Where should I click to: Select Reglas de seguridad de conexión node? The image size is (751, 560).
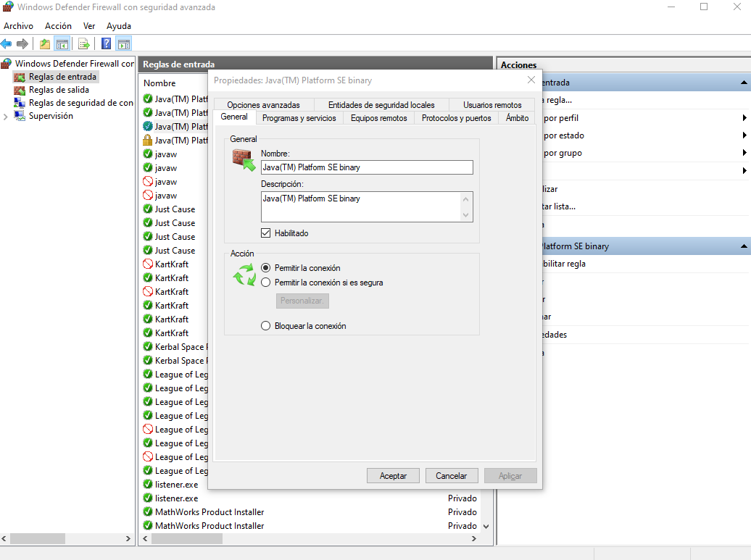click(80, 103)
